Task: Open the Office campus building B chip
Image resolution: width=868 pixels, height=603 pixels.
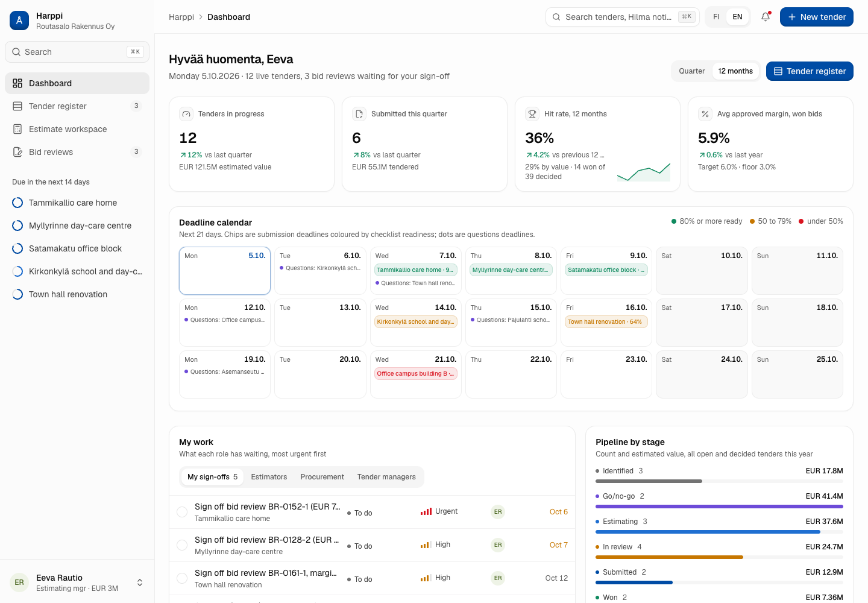Action: [x=416, y=374]
